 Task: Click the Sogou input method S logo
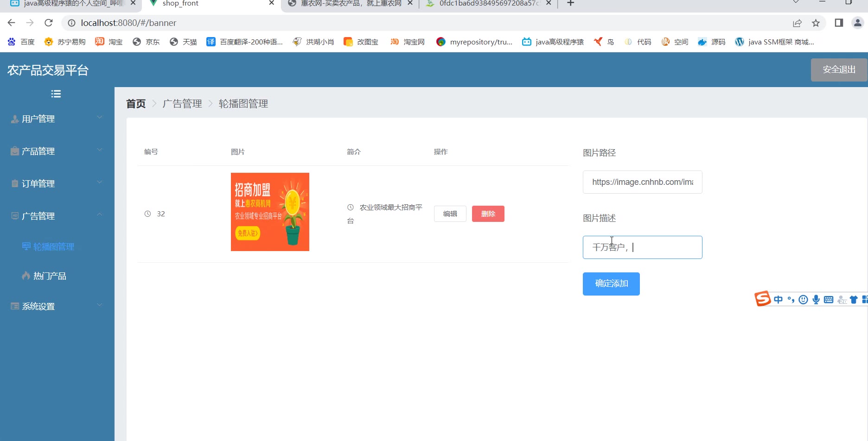[x=763, y=299]
